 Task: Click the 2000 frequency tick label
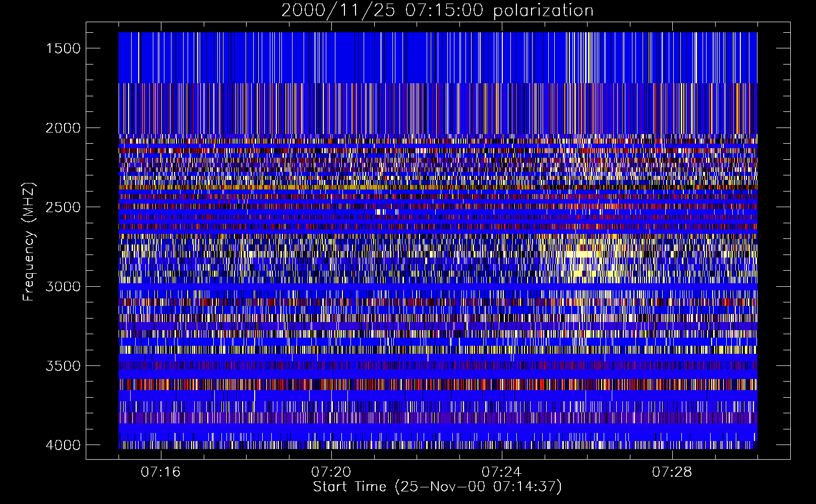pyautogui.click(x=63, y=128)
